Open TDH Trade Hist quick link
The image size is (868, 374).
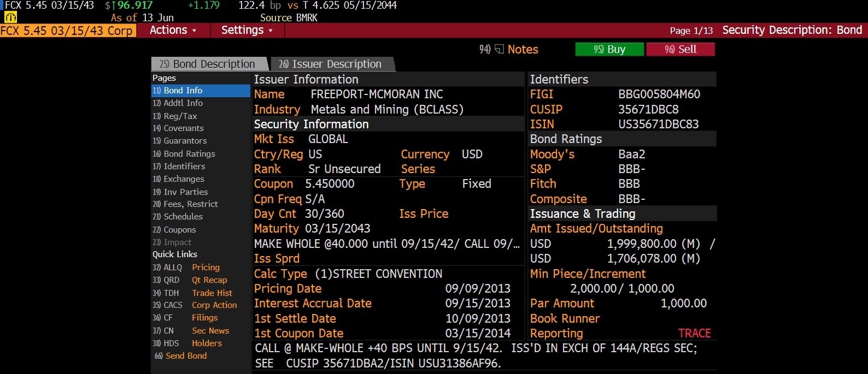click(x=192, y=293)
